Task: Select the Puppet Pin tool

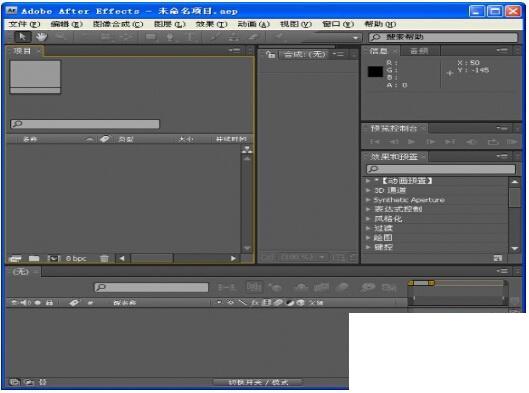Action: pyautogui.click(x=279, y=36)
